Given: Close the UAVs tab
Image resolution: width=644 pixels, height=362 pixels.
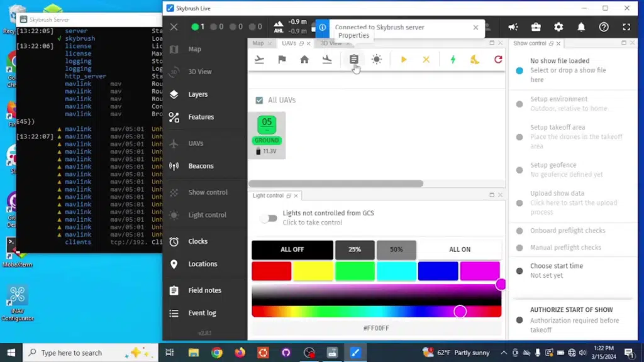Looking at the screenshot, I should (308, 43).
